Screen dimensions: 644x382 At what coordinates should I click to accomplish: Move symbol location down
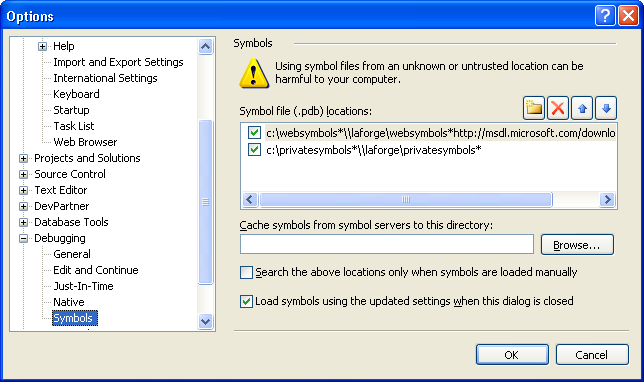(x=606, y=108)
